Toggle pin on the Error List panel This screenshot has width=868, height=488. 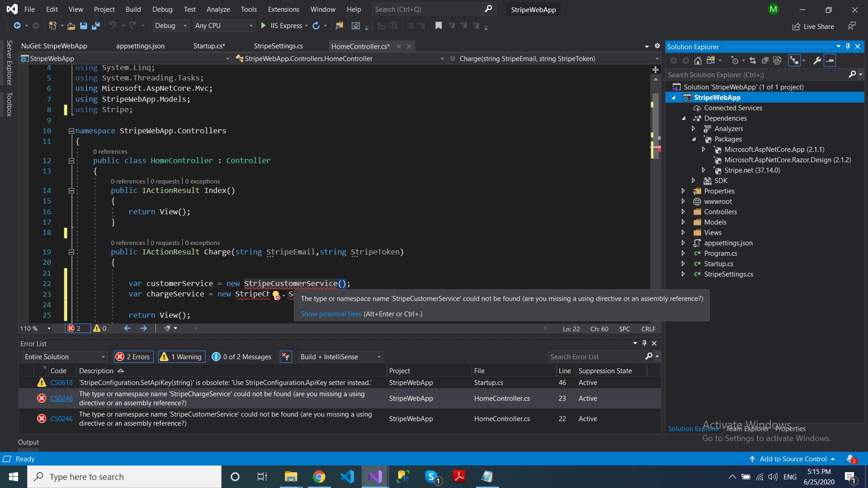pyautogui.click(x=644, y=343)
